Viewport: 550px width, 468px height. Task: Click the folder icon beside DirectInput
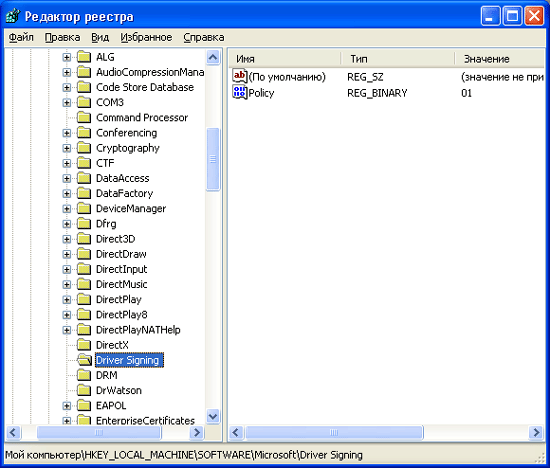tap(84, 269)
